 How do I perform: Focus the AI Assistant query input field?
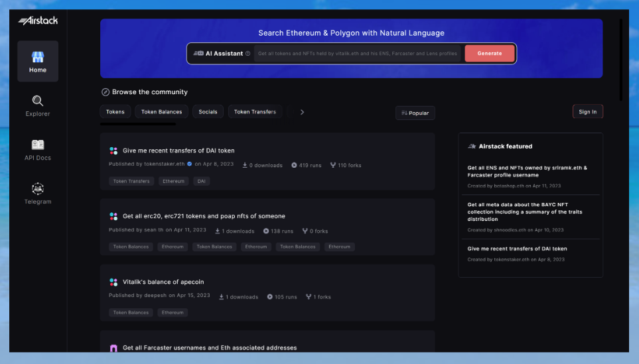pos(358,54)
